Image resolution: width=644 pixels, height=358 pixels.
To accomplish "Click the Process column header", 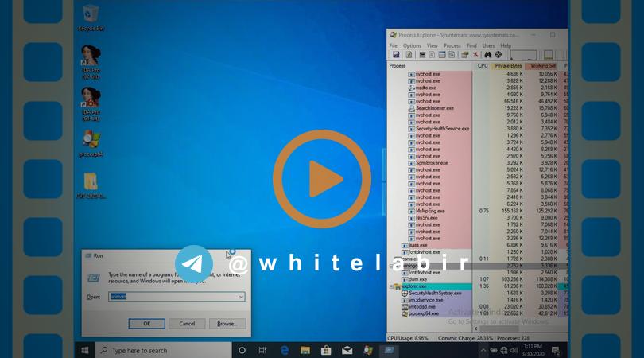I will (x=429, y=66).
